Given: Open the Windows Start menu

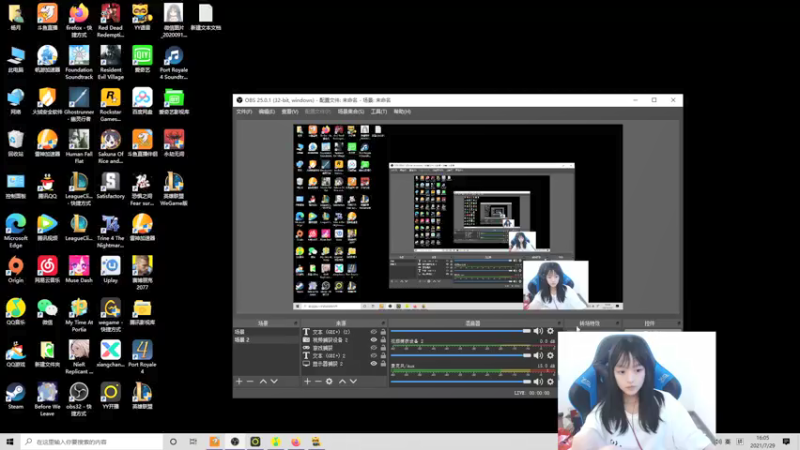Looking at the screenshot, I should 10,441.
